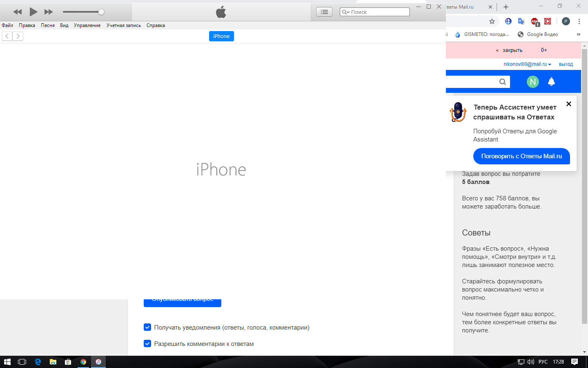Click the red play-button extension icon
The image size is (588, 368).
click(548, 21)
